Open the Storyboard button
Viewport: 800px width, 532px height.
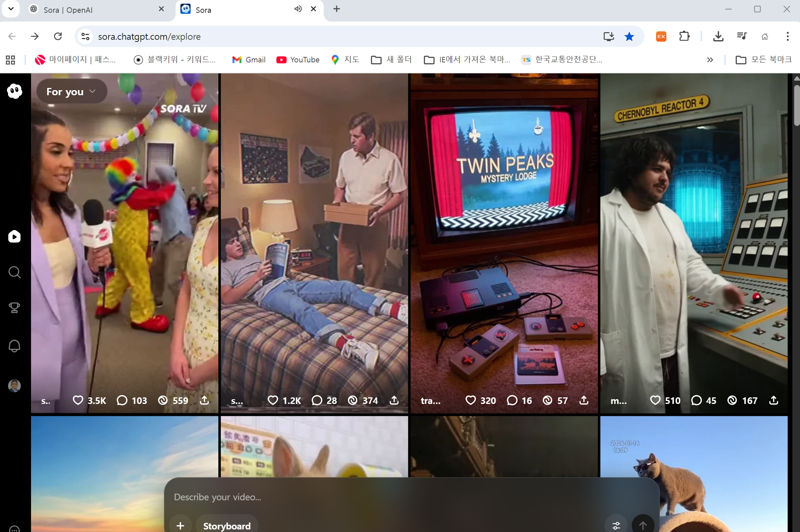pyautogui.click(x=227, y=525)
